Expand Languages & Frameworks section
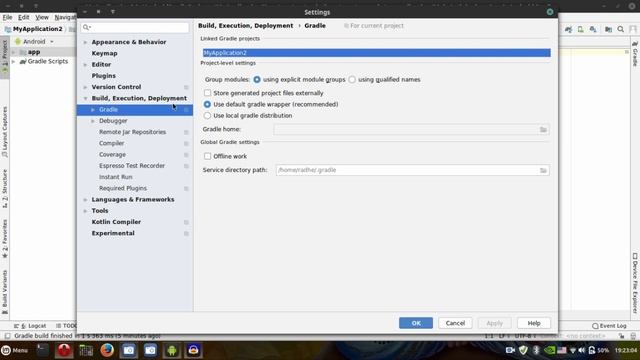 [85, 200]
